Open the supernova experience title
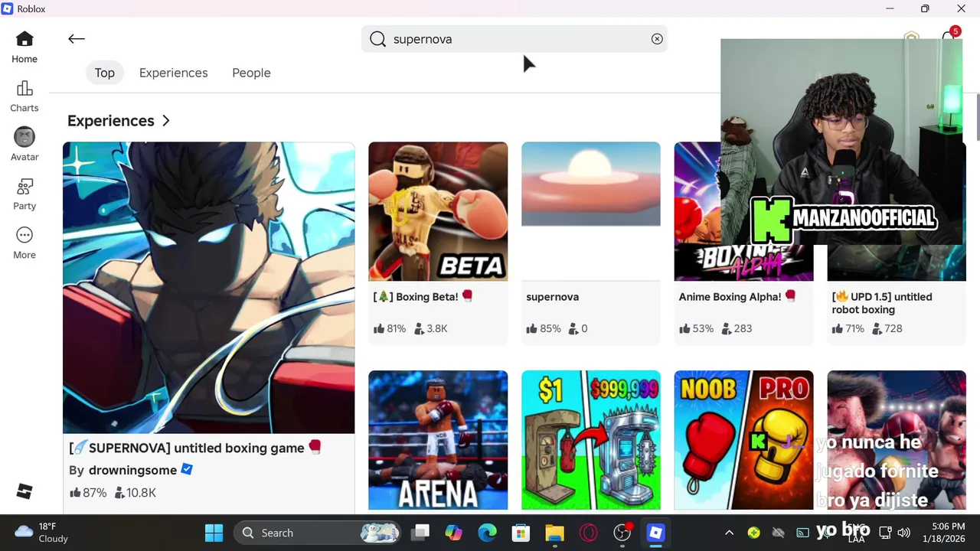This screenshot has height=551, width=980. tap(552, 297)
